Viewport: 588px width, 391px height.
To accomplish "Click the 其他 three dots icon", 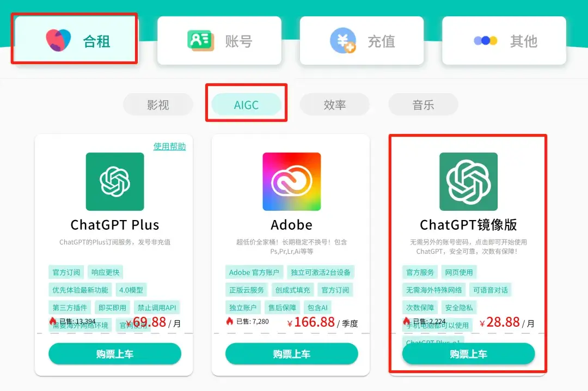I will tap(485, 40).
